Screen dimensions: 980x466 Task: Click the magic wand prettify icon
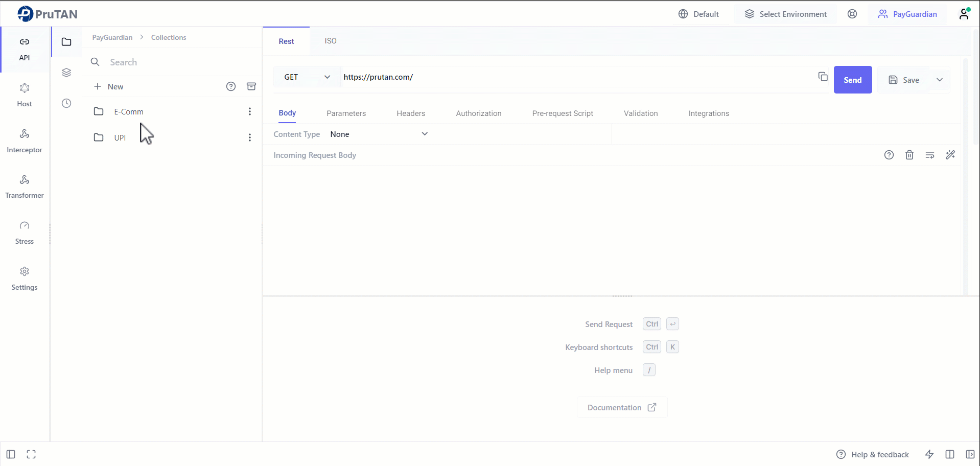click(x=950, y=155)
